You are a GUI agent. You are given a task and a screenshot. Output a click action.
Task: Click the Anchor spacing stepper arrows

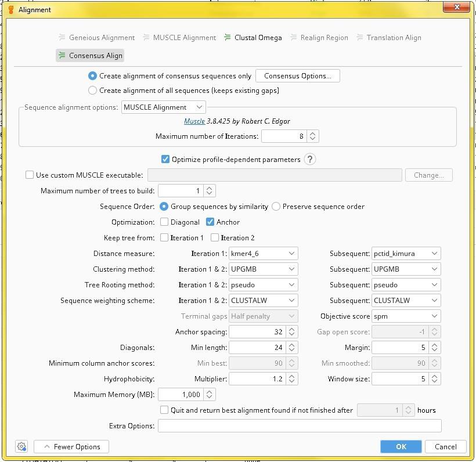pos(292,332)
